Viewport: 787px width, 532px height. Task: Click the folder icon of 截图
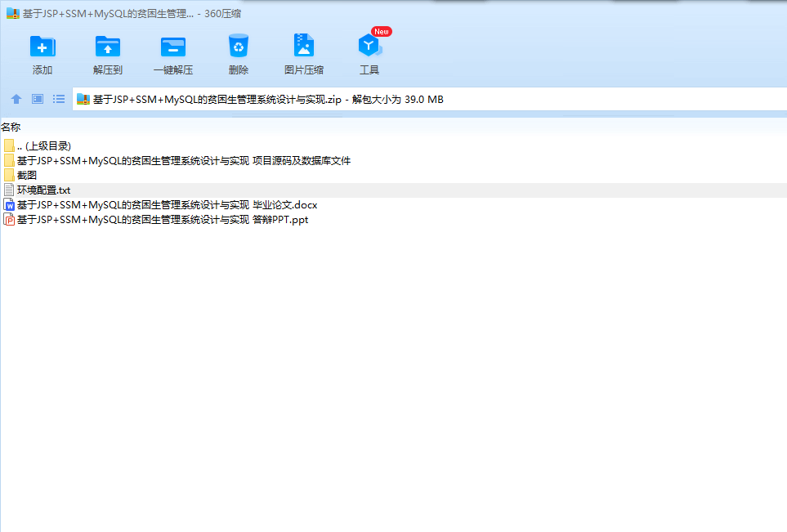point(9,175)
